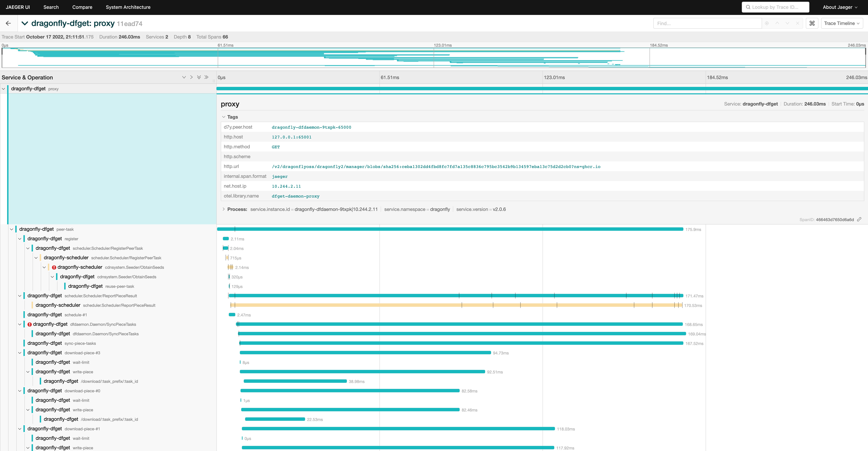Collapse download-piece-#0 span children
This screenshot has width=868, height=451.
[x=20, y=391]
